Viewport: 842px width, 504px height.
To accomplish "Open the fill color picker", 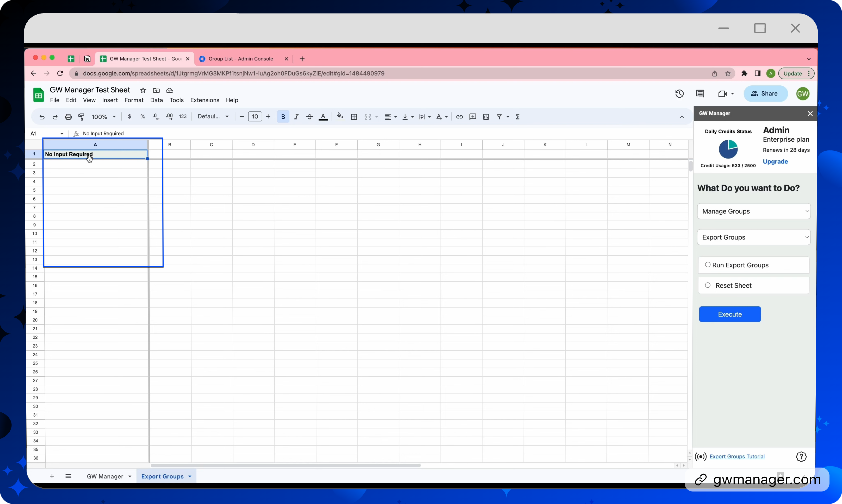I will 340,116.
